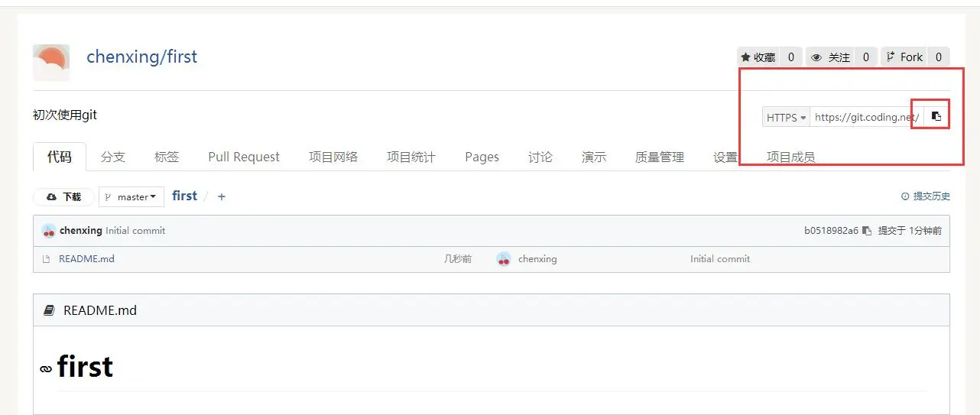Open commit hash b0518982a6

(x=831, y=231)
